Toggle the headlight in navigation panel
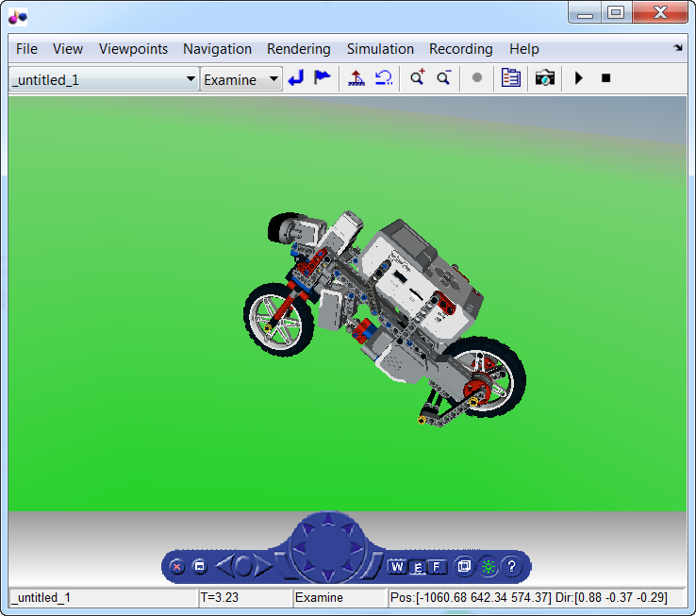The width and height of the screenshot is (696, 616). tap(488, 567)
